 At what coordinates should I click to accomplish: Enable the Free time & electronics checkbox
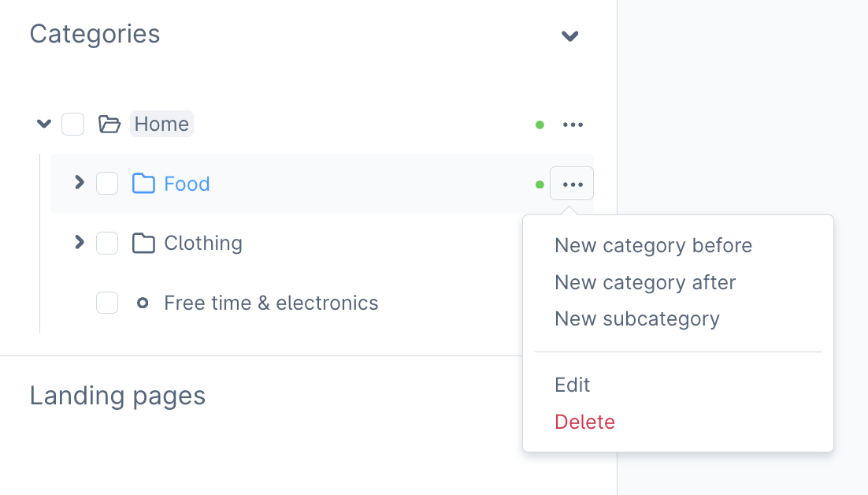[x=107, y=303]
